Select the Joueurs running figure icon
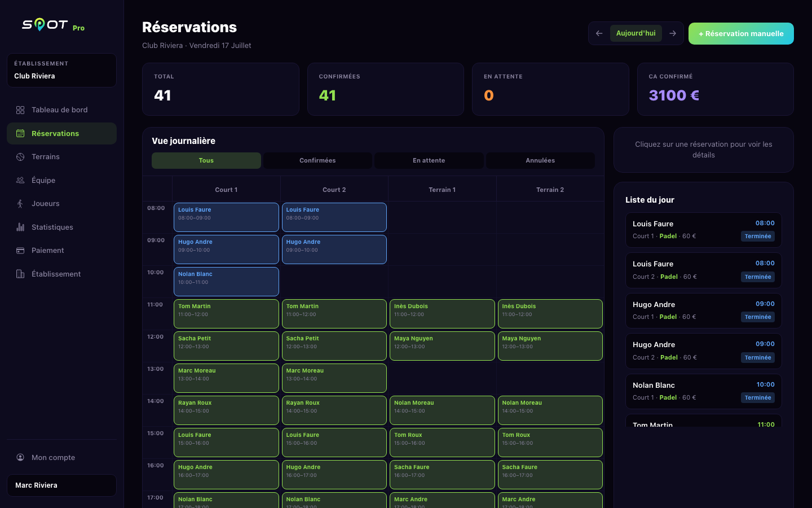The image size is (812, 508). pos(20,204)
